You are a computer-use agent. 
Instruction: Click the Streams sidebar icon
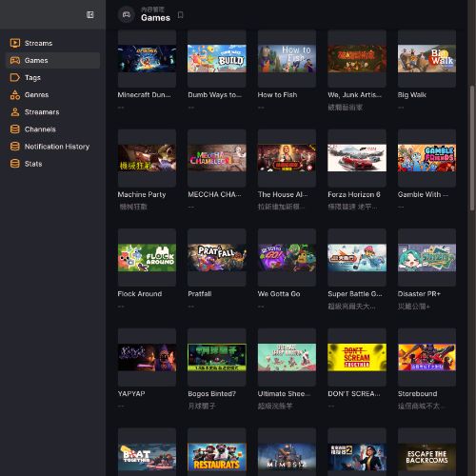[15, 43]
